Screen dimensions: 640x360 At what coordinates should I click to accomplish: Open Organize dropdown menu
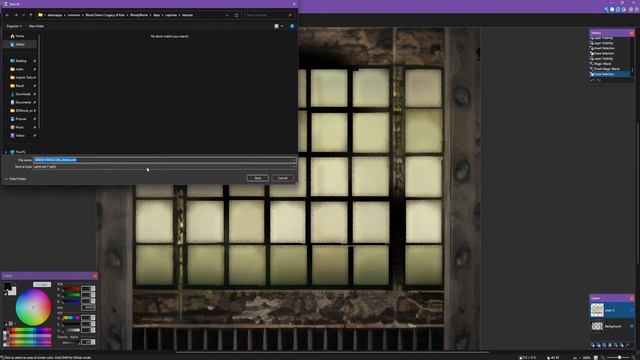(x=14, y=26)
